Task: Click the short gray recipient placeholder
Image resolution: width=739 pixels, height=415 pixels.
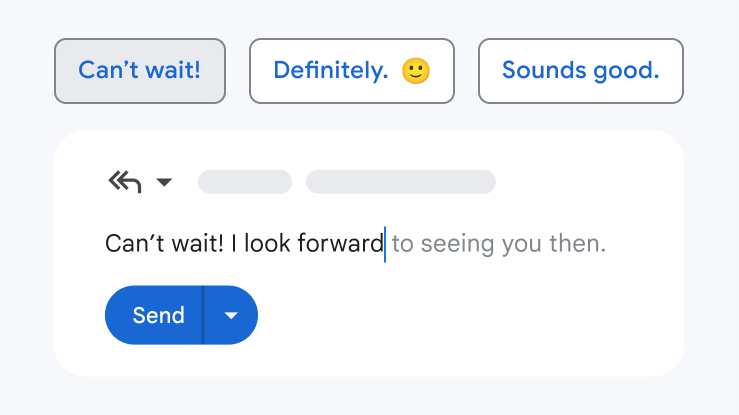Action: click(245, 182)
